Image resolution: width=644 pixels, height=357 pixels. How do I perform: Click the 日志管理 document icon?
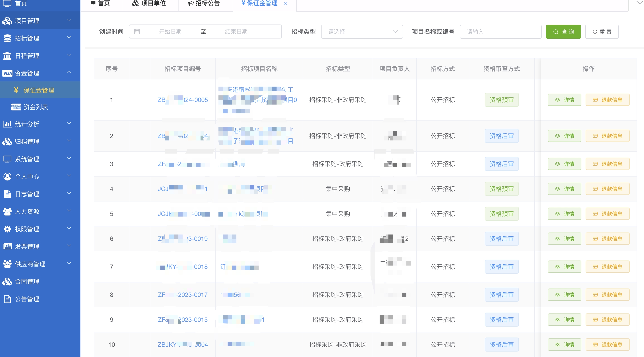[7, 194]
